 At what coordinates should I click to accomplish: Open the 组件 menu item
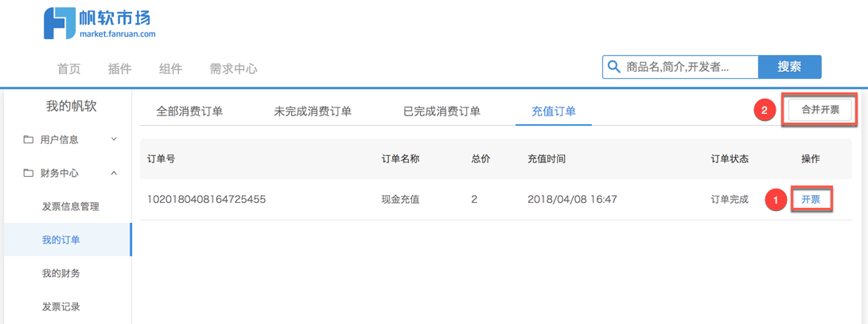pyautogui.click(x=170, y=68)
